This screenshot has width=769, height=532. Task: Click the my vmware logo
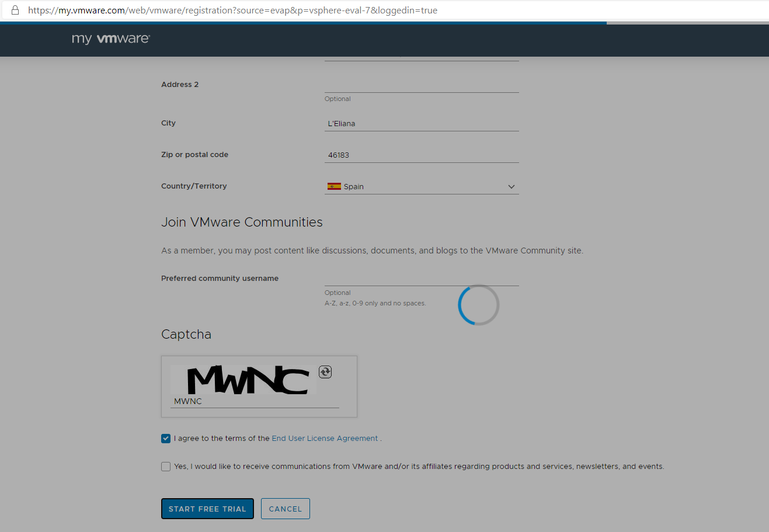tap(111, 39)
